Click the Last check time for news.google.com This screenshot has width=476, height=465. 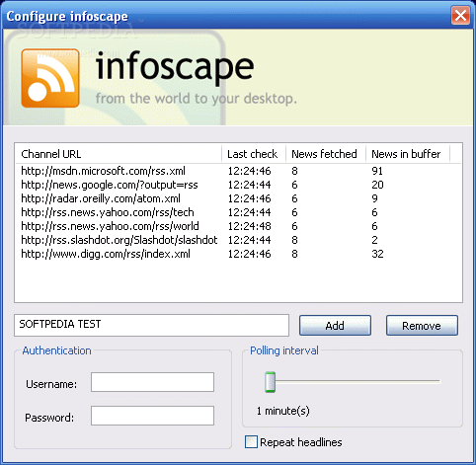point(250,185)
